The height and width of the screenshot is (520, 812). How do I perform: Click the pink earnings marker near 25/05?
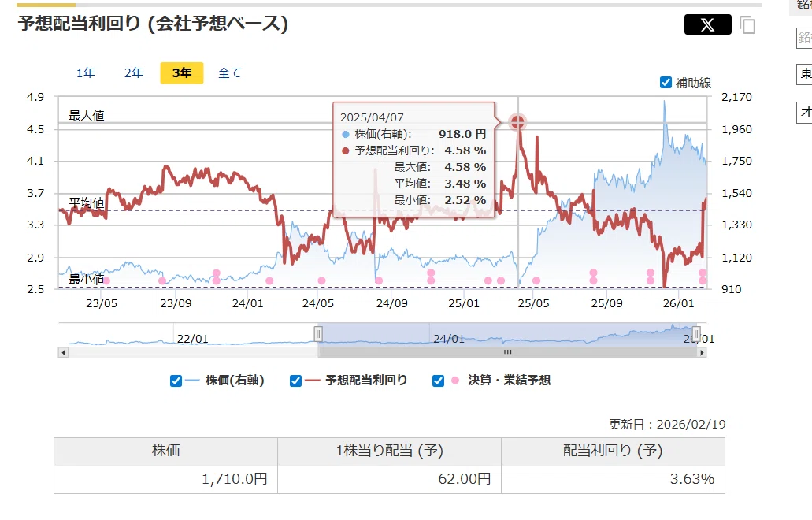tap(536, 280)
